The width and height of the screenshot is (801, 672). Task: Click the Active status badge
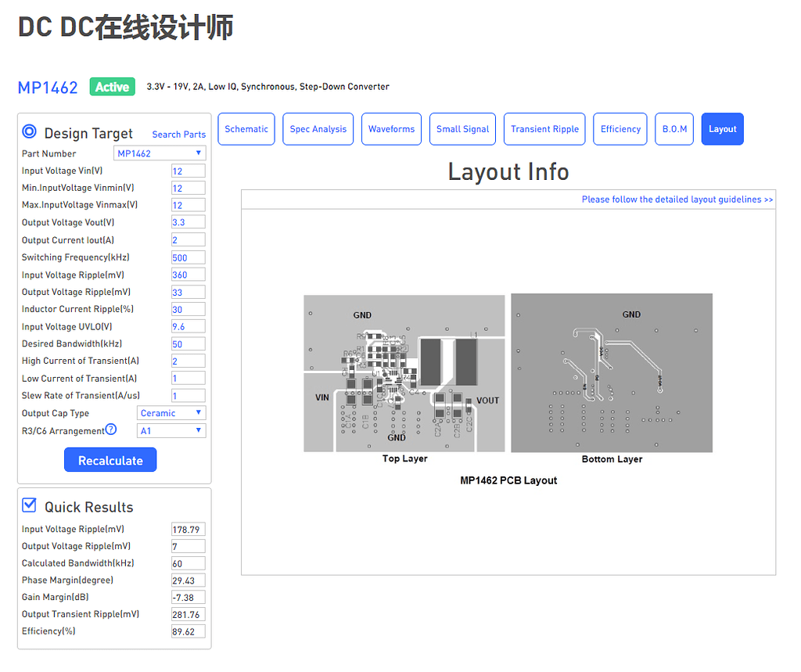[x=112, y=87]
